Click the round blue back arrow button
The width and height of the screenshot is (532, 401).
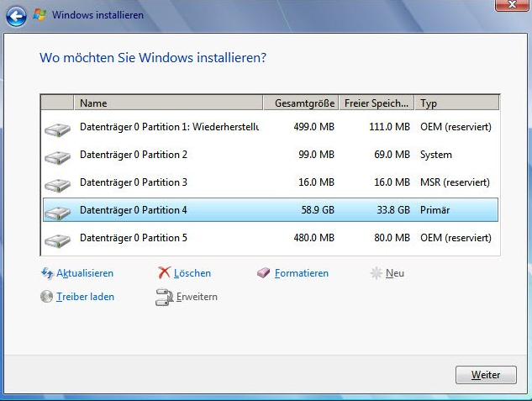(x=16, y=16)
